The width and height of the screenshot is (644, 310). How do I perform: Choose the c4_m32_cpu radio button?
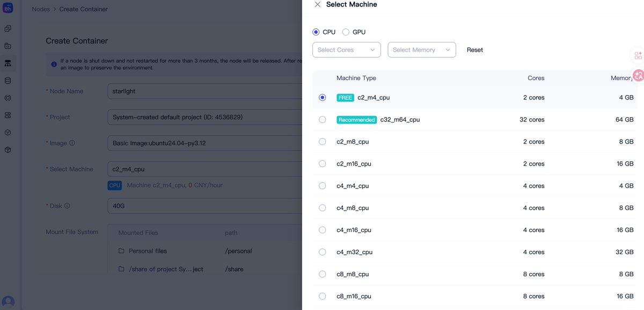(x=322, y=252)
